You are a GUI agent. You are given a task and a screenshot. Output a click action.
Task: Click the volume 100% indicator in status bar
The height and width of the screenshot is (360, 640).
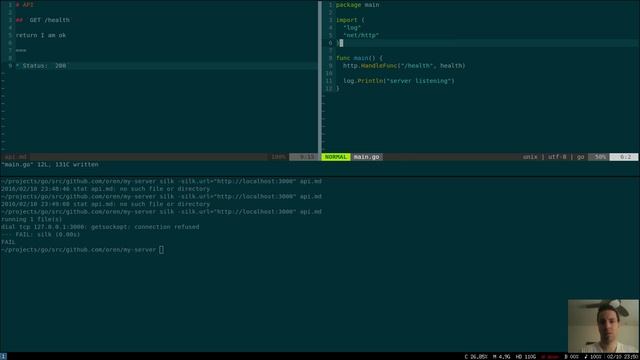593,357
